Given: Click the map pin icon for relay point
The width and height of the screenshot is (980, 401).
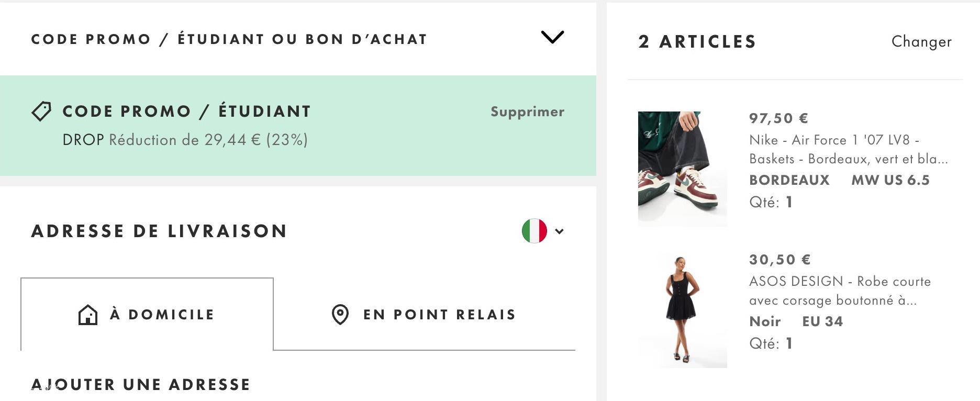Looking at the screenshot, I should point(340,315).
